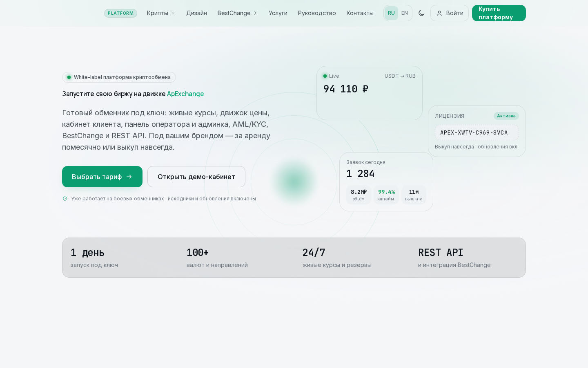The height and width of the screenshot is (368, 588).
Task: Click the license key APEX-XWTV-C969-8VCA field
Action: (477, 132)
